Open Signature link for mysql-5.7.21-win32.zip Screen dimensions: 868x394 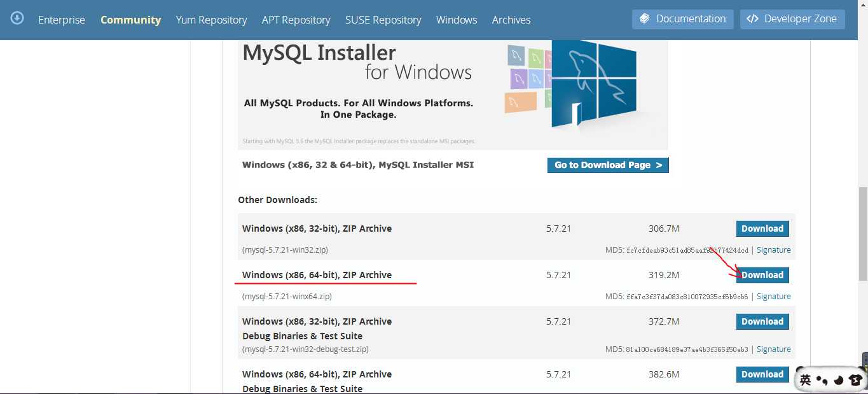tap(773, 250)
